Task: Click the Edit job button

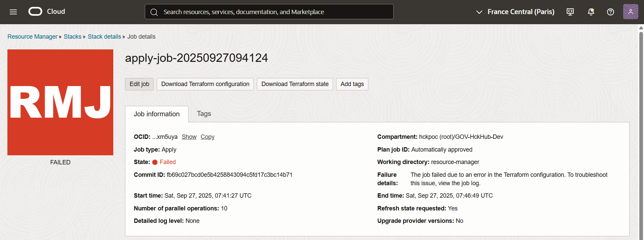Action: click(139, 84)
